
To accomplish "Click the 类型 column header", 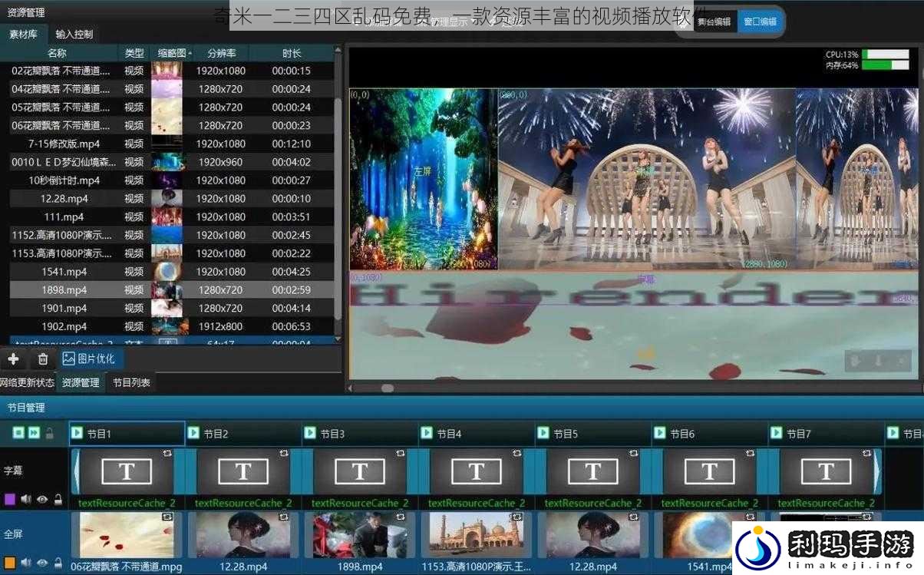I will click(134, 53).
